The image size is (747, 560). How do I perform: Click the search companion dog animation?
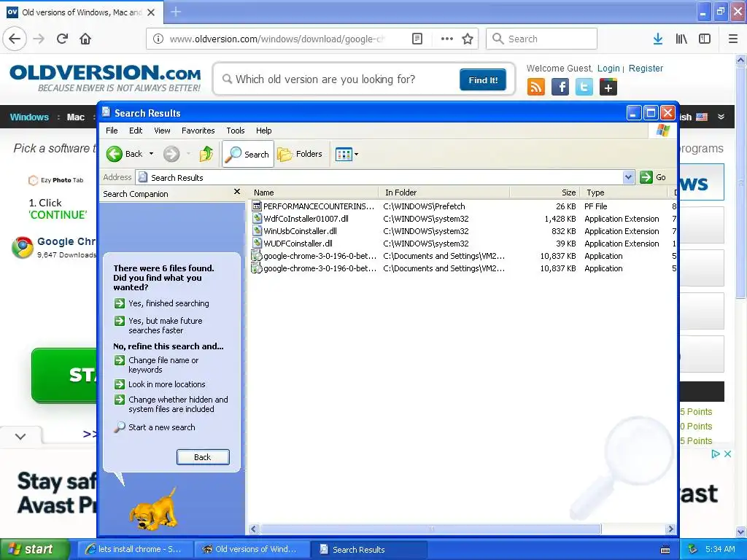(x=153, y=508)
